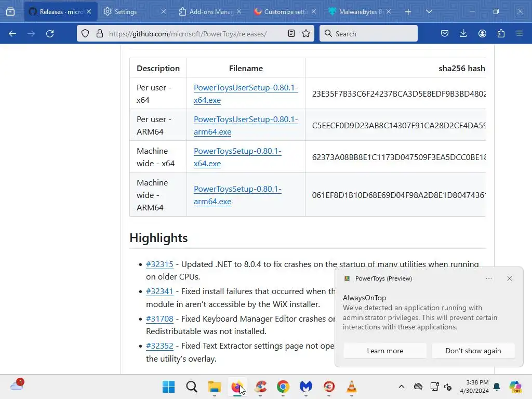Click Firefox icon in the taskbar
This screenshot has width=532, height=399.
(x=237, y=387)
